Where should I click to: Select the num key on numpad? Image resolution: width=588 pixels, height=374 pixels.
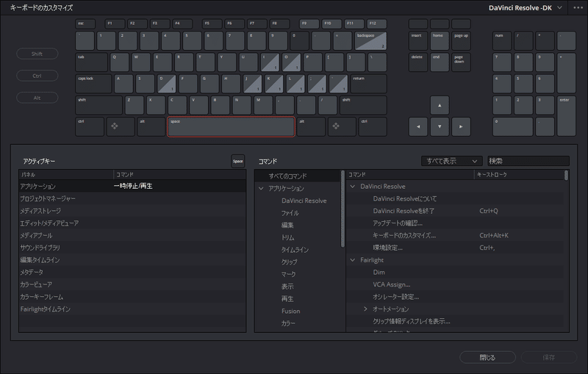click(502, 41)
